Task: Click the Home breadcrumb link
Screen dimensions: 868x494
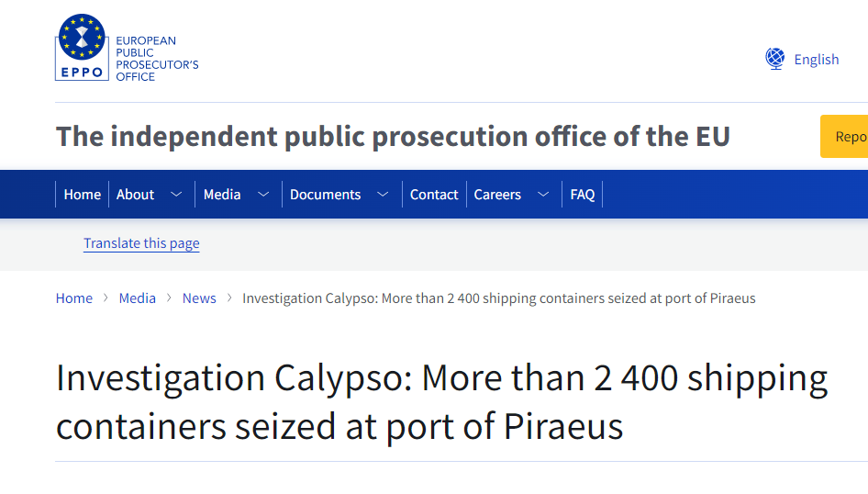Action: tap(74, 298)
